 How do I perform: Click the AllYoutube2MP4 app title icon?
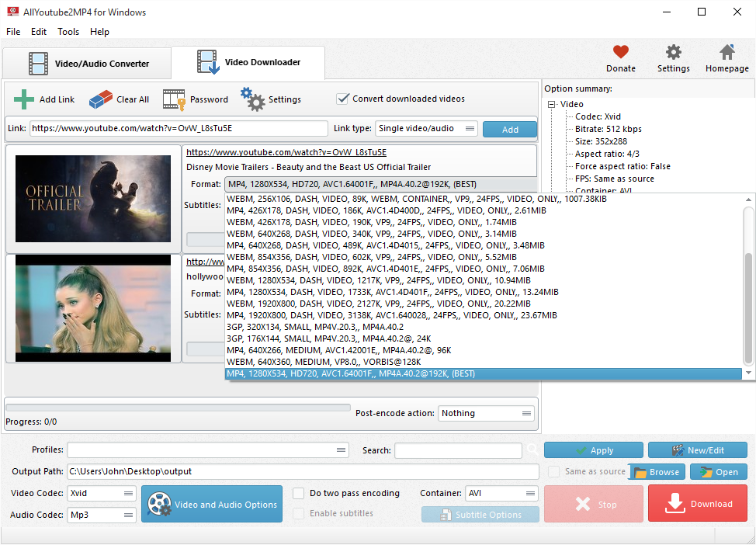13,12
